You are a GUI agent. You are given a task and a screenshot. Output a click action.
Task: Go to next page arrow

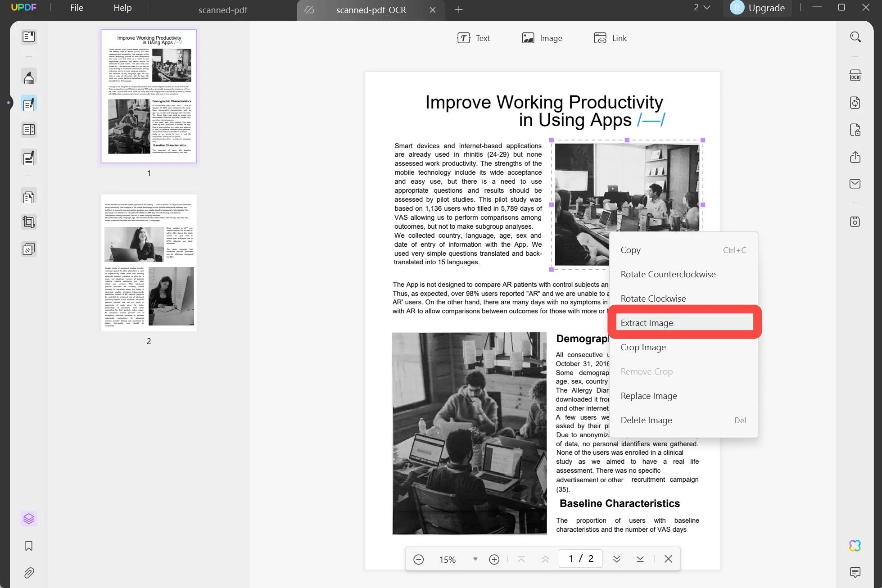pyautogui.click(x=617, y=559)
